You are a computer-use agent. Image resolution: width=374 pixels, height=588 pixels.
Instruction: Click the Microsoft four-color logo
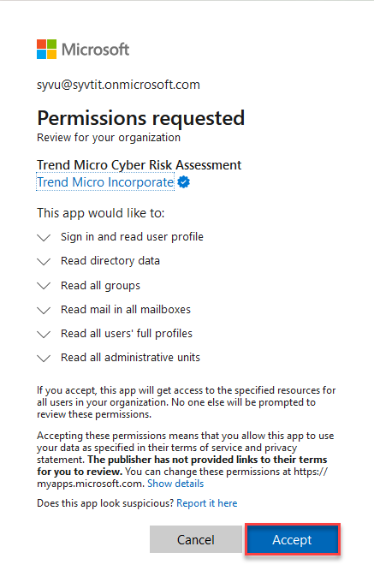coord(46,49)
